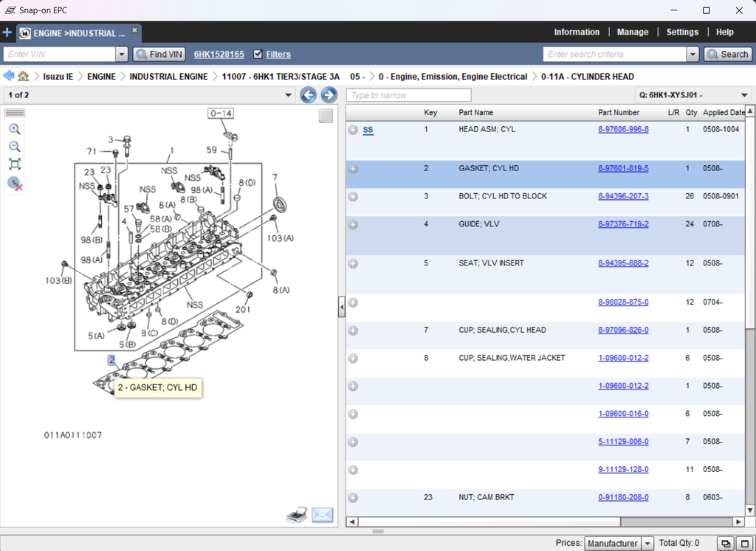Screen dimensions: 756x551
Task: Open SS supersession link for key 1
Action: (368, 130)
